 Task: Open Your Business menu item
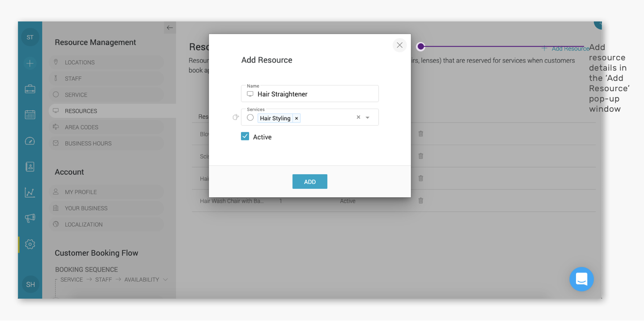(x=106, y=208)
